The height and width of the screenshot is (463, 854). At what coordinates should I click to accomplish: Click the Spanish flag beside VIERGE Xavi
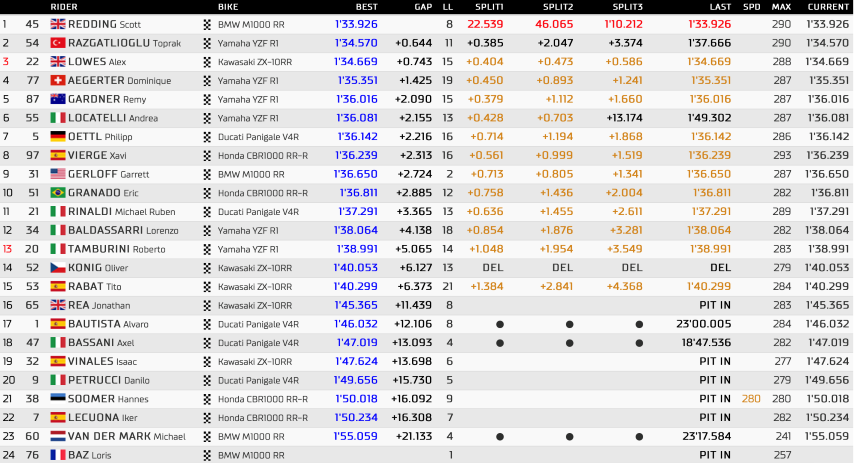click(x=58, y=155)
